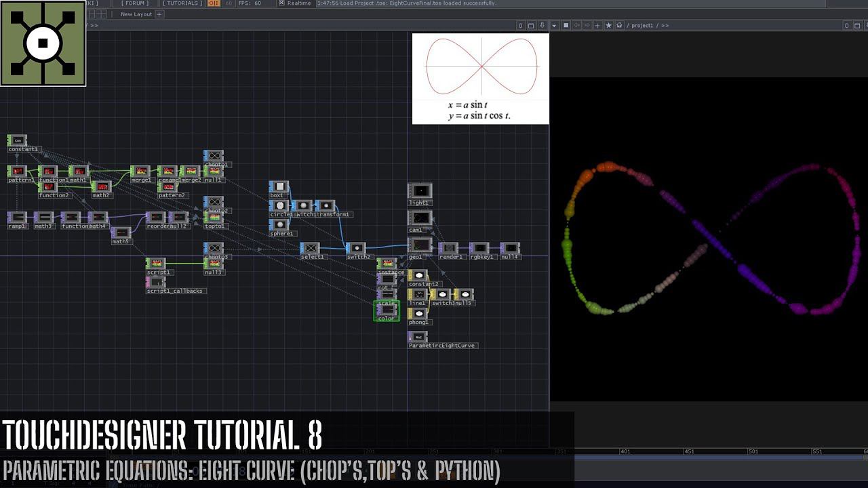
Task: Select the script1_callbacks DAT node
Action: click(x=156, y=282)
